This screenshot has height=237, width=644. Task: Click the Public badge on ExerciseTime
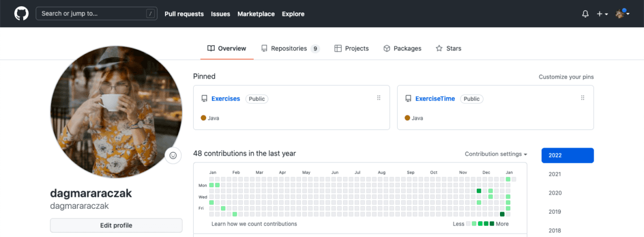pyautogui.click(x=472, y=99)
